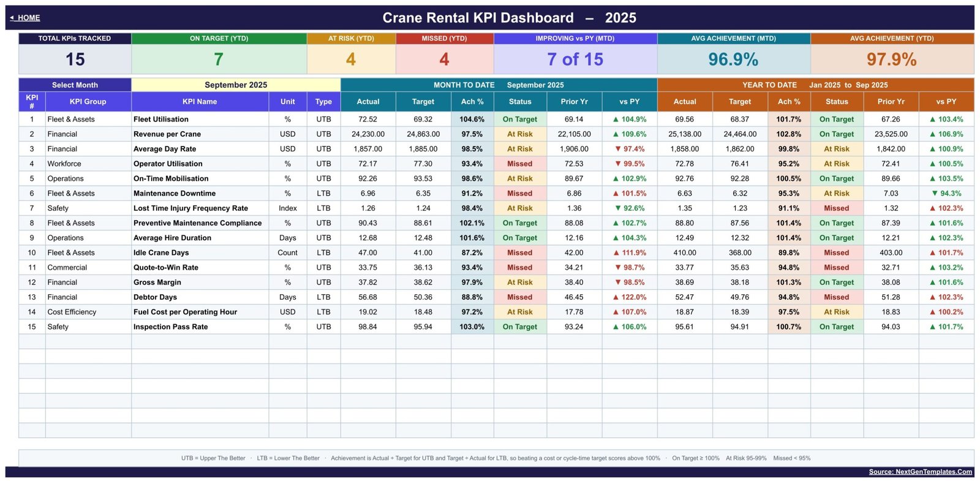Click the Cost Efficiency KPI group cell

(88, 312)
